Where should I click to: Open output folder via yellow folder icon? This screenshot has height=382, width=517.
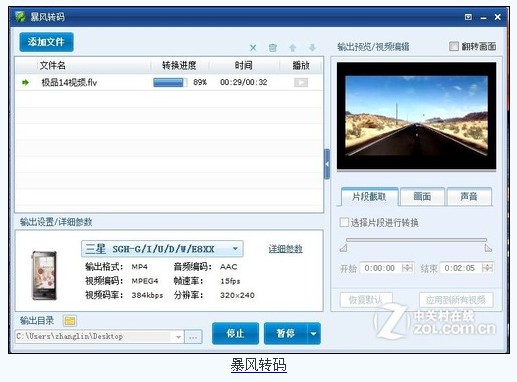[70, 321]
